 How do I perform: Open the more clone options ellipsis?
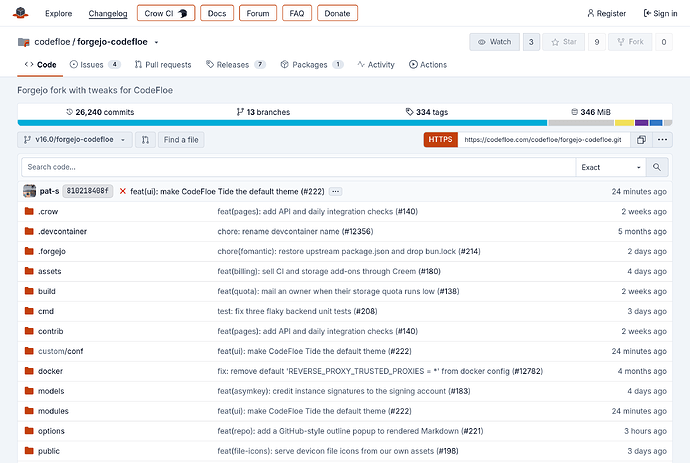click(662, 140)
